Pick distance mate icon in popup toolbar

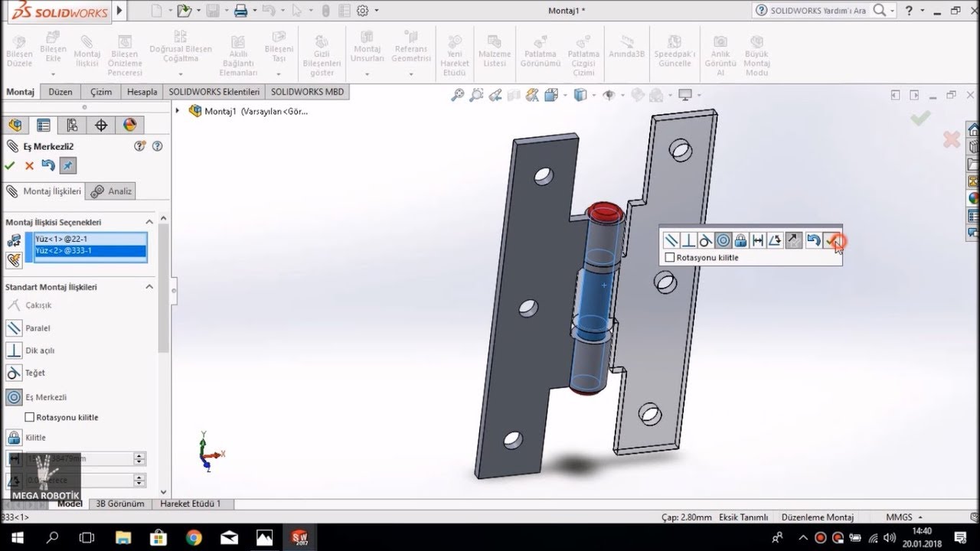(x=758, y=240)
